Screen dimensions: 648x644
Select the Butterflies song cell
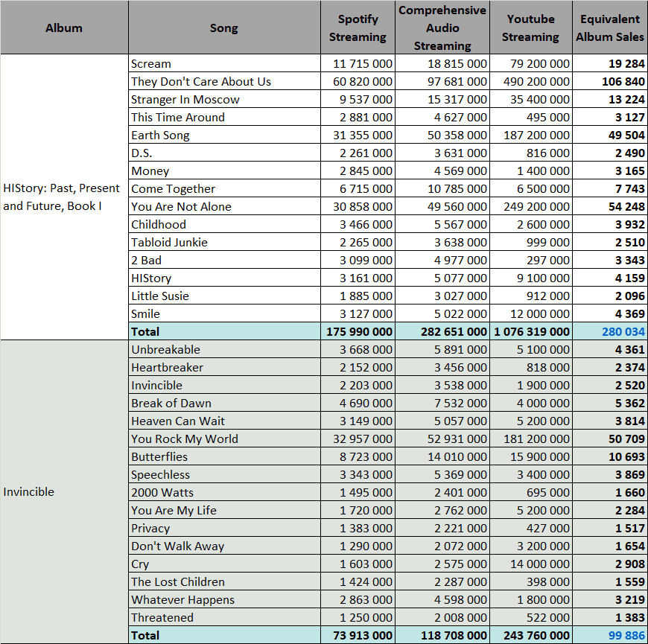click(x=224, y=456)
